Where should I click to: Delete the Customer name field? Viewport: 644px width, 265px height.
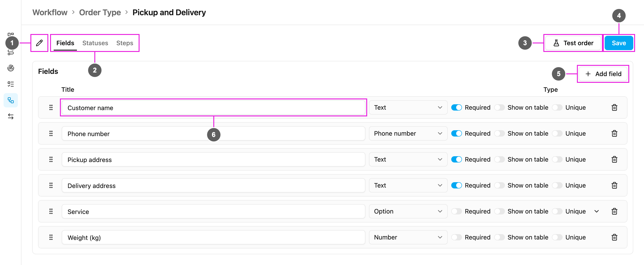[614, 108]
